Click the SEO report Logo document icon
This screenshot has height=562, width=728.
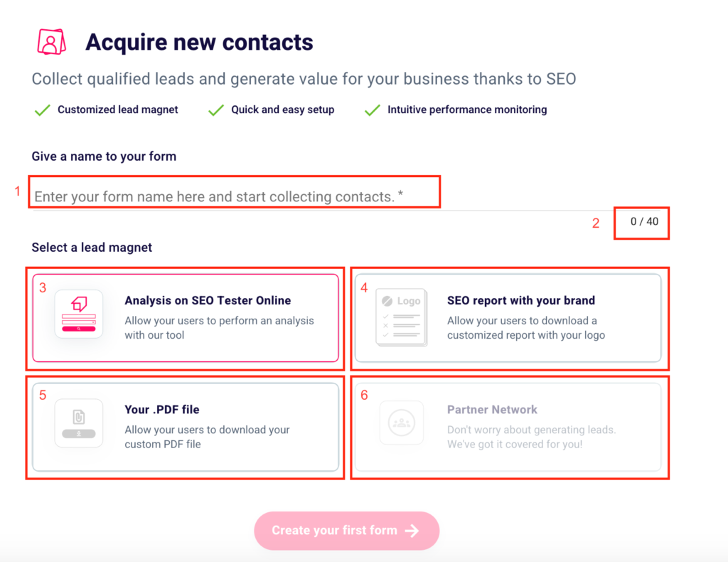(x=401, y=318)
